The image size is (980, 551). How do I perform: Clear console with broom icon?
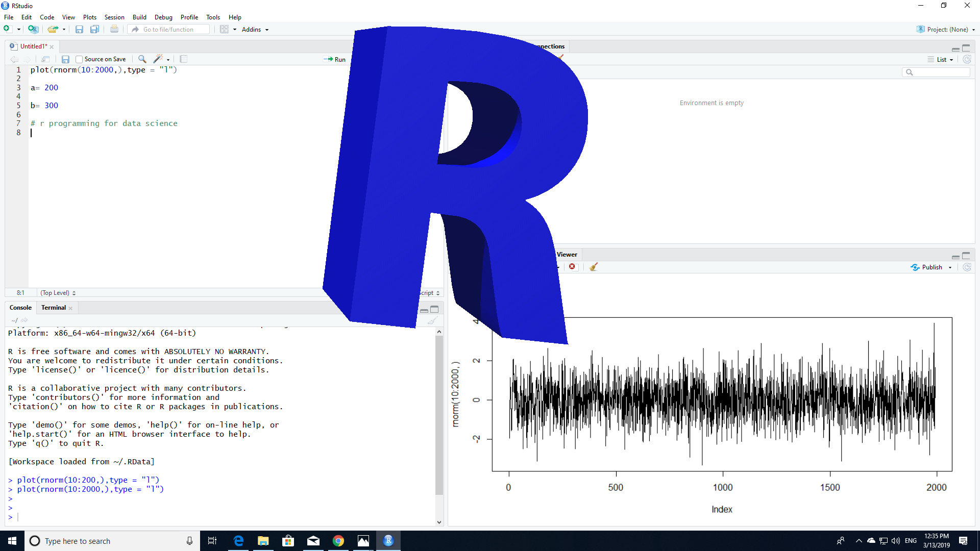(x=432, y=320)
